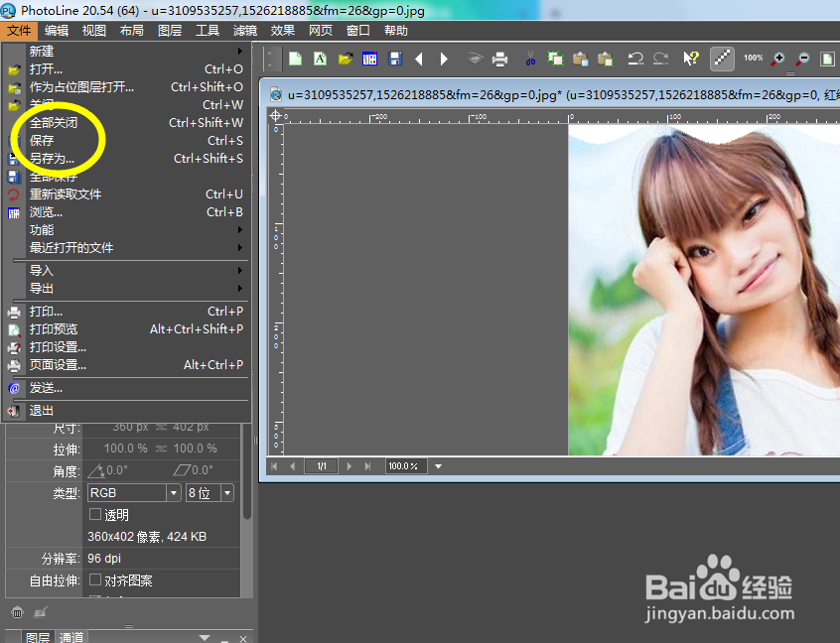
Task: Select 浏览... in the File menu
Action: 128,212
